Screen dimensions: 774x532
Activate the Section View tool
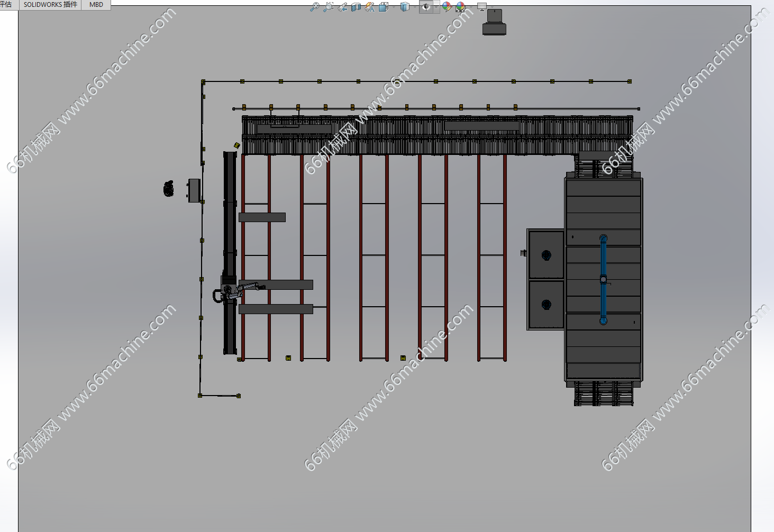356,7
